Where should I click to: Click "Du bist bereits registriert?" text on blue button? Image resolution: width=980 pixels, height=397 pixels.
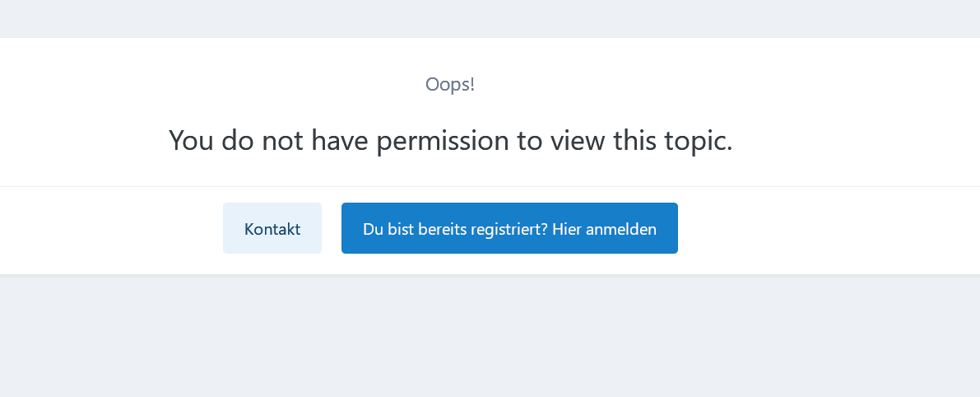coord(455,229)
